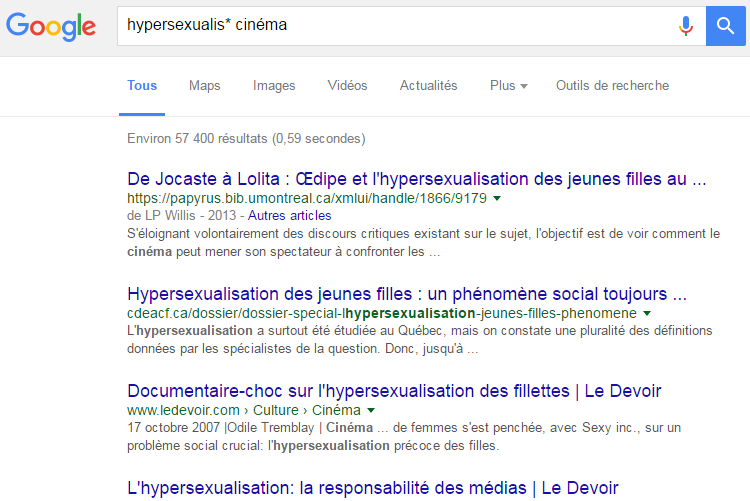Screen dimensions: 750x501
Task: Open the De Jocaste à Lolita result
Action: [x=417, y=179]
